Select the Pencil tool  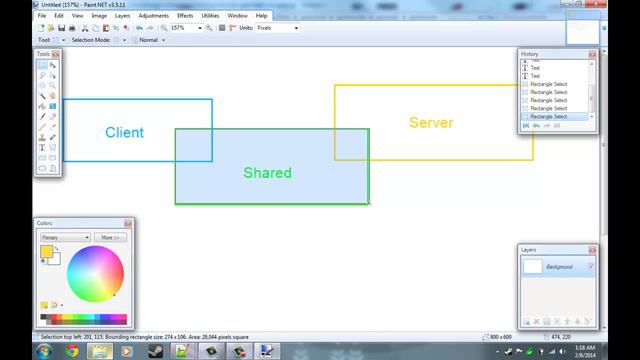point(42,127)
